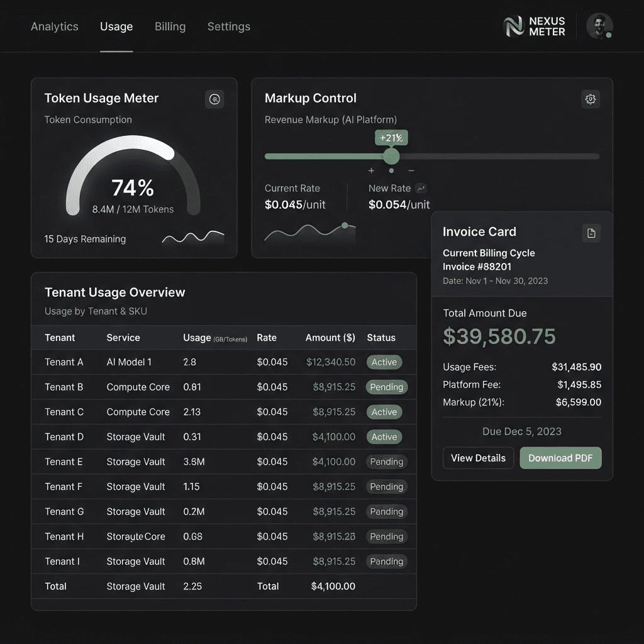This screenshot has width=644, height=644.
Task: Click Tenant D's Active status badge
Action: click(384, 437)
